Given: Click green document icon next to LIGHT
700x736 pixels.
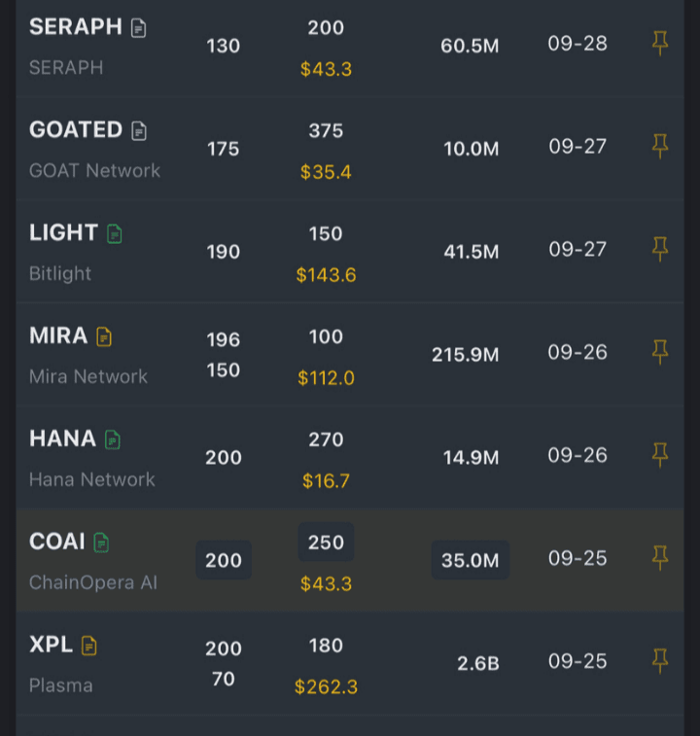Looking at the screenshot, I should click(115, 234).
